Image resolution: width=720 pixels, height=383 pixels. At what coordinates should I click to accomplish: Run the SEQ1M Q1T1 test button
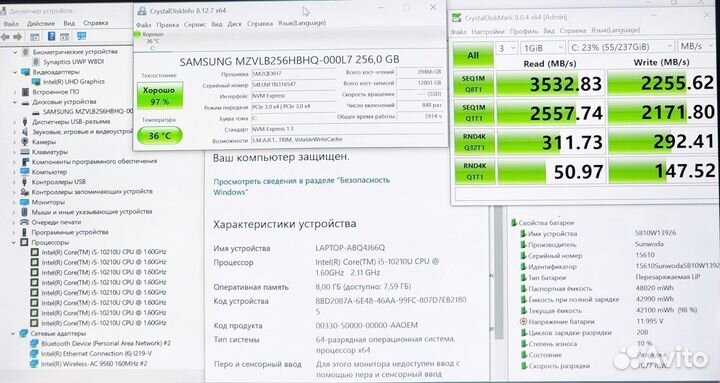473,113
